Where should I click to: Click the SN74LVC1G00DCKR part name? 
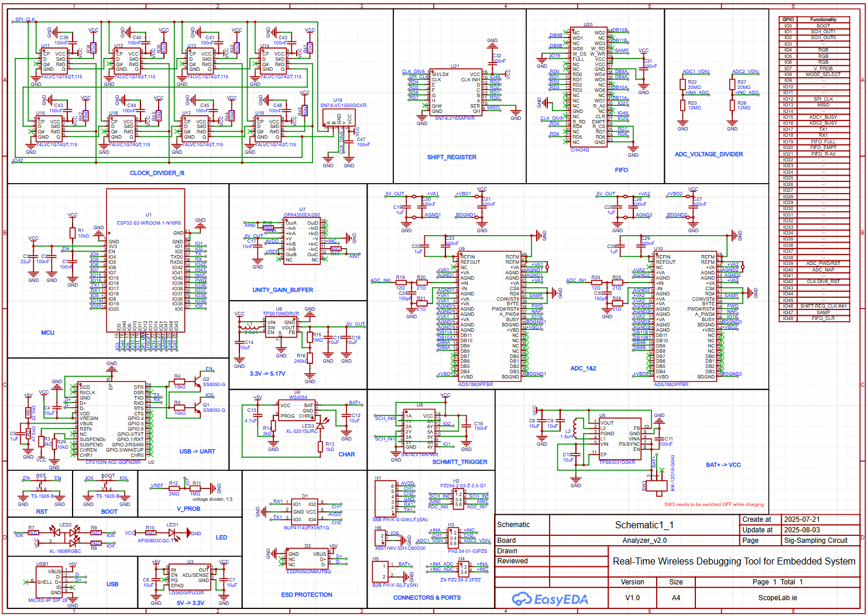point(343,106)
